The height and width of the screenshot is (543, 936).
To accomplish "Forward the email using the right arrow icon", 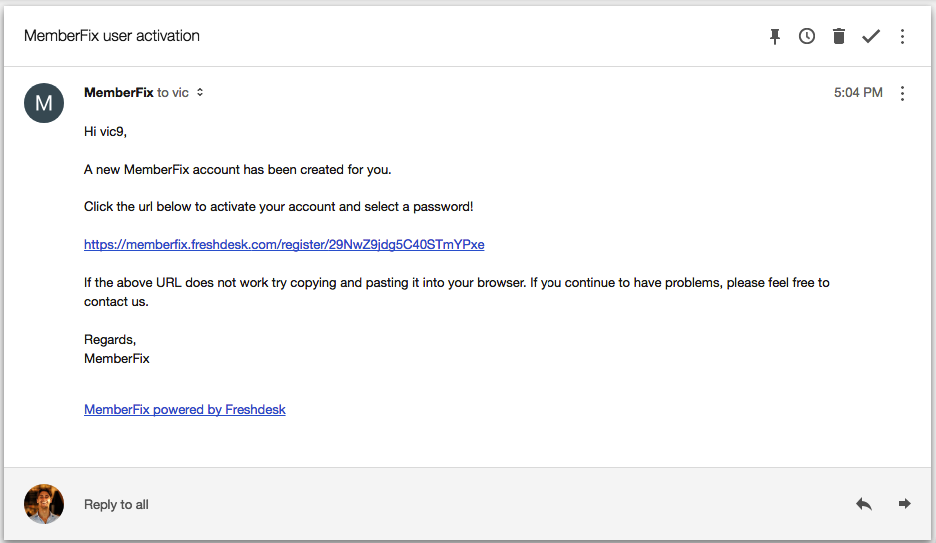I will point(904,504).
